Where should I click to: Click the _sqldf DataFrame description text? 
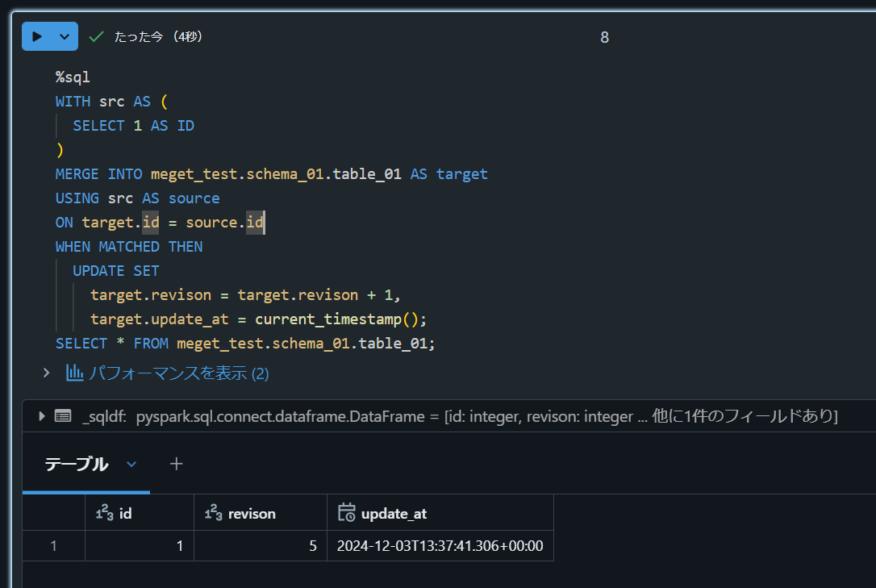460,416
